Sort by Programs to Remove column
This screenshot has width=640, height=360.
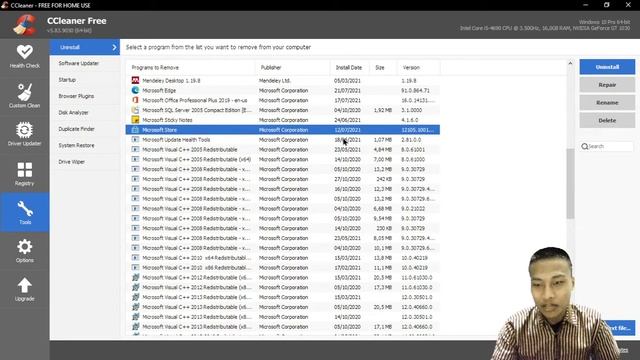pyautogui.click(x=191, y=68)
